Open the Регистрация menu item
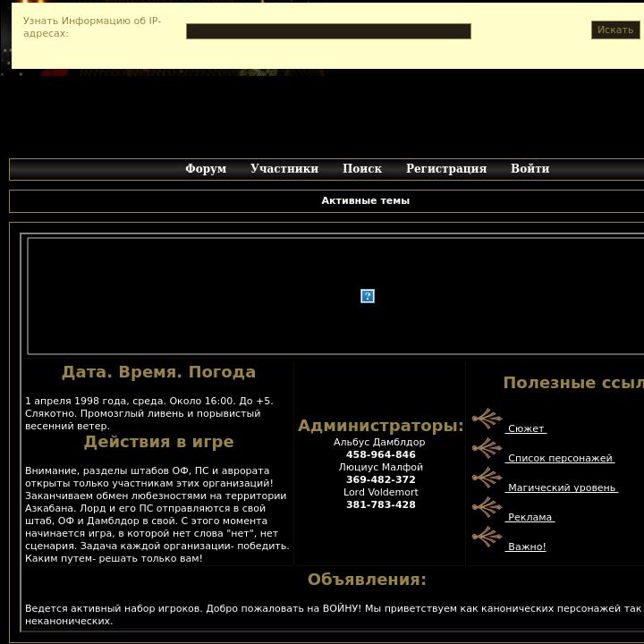This screenshot has height=644, width=644. click(x=446, y=168)
